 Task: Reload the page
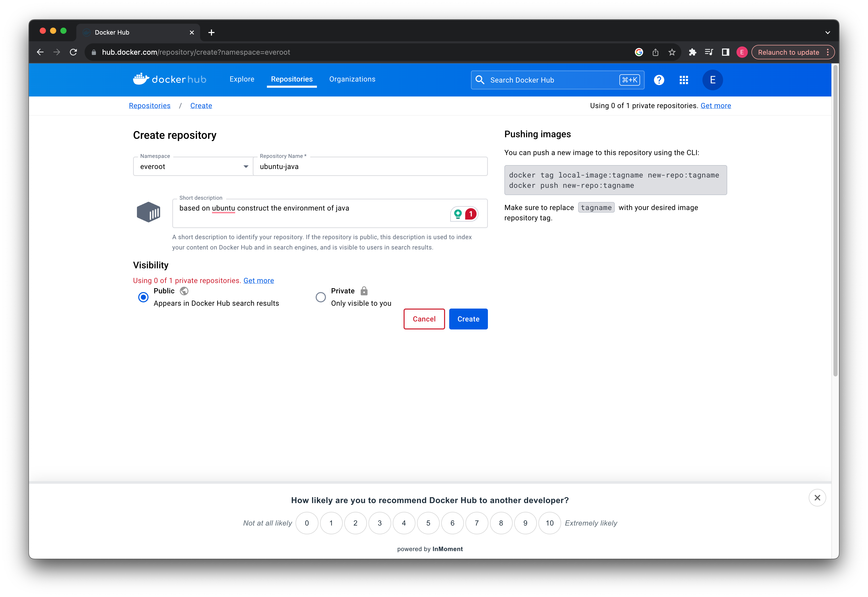coord(73,52)
